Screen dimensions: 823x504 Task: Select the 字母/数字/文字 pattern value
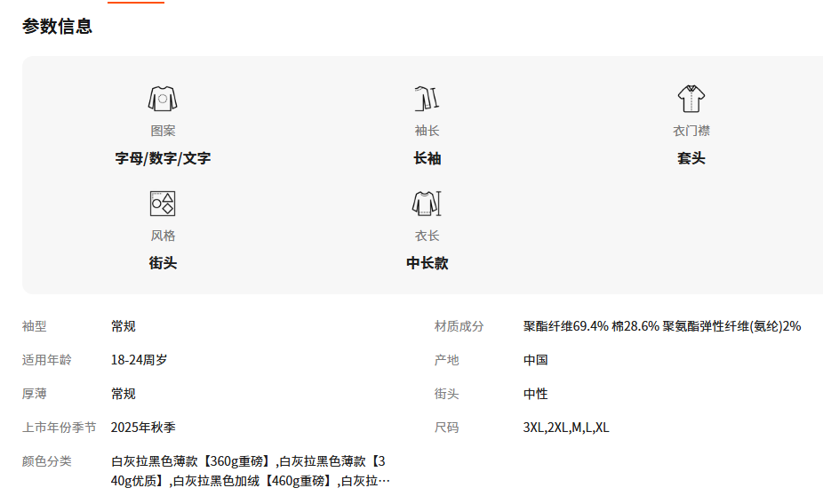[163, 158]
